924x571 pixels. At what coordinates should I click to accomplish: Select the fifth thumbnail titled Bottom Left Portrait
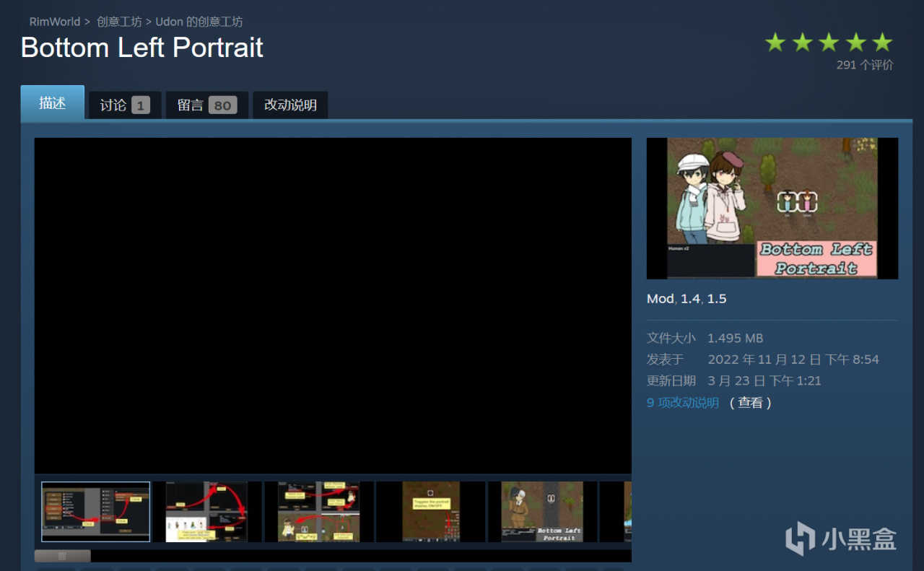tap(542, 512)
